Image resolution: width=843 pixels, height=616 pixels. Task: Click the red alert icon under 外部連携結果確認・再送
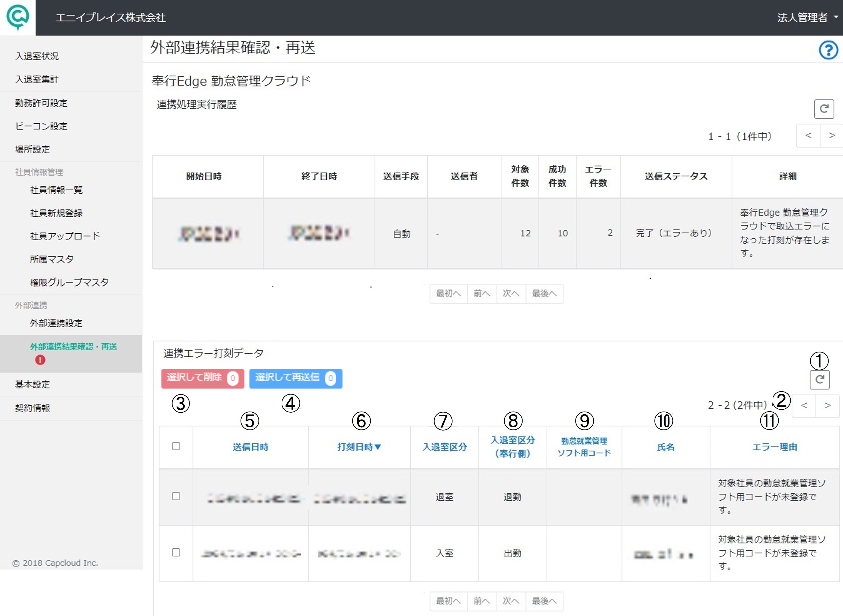tap(40, 360)
